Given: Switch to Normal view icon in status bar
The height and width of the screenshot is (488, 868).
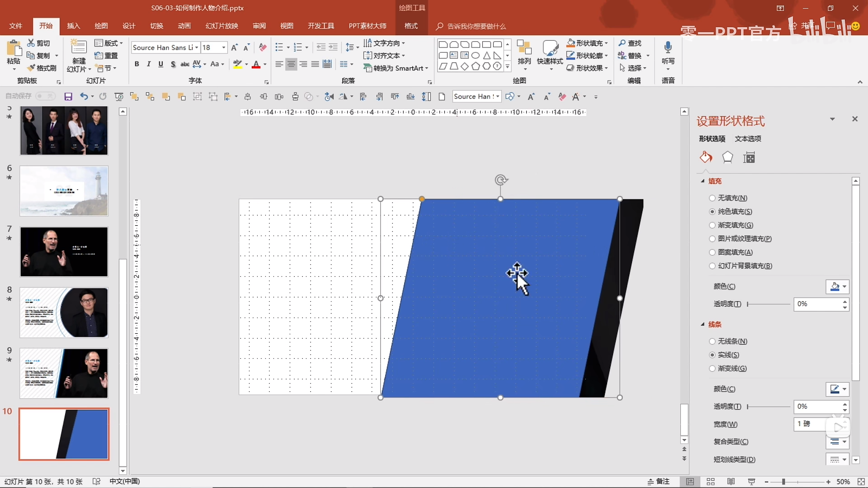Looking at the screenshot, I should coord(690,482).
